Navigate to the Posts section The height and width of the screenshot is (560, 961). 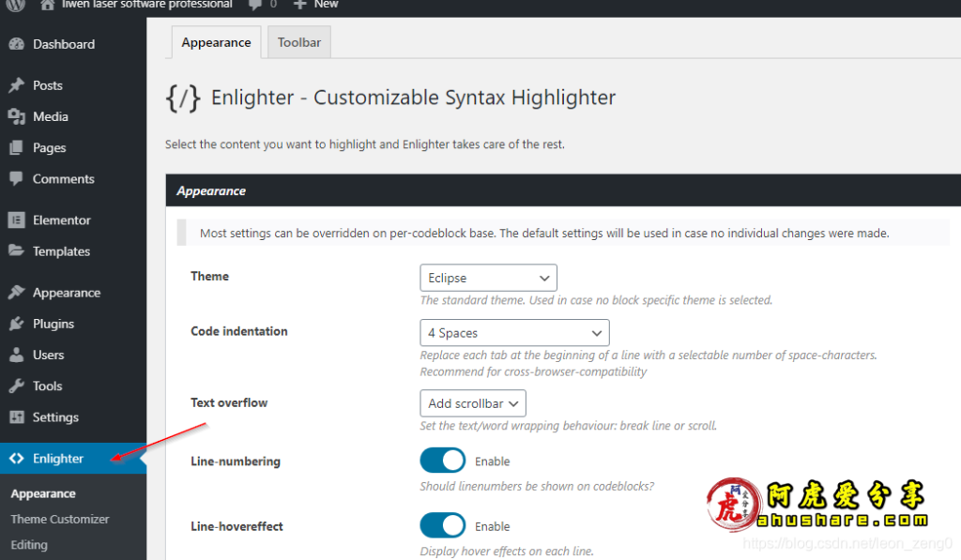(x=46, y=85)
